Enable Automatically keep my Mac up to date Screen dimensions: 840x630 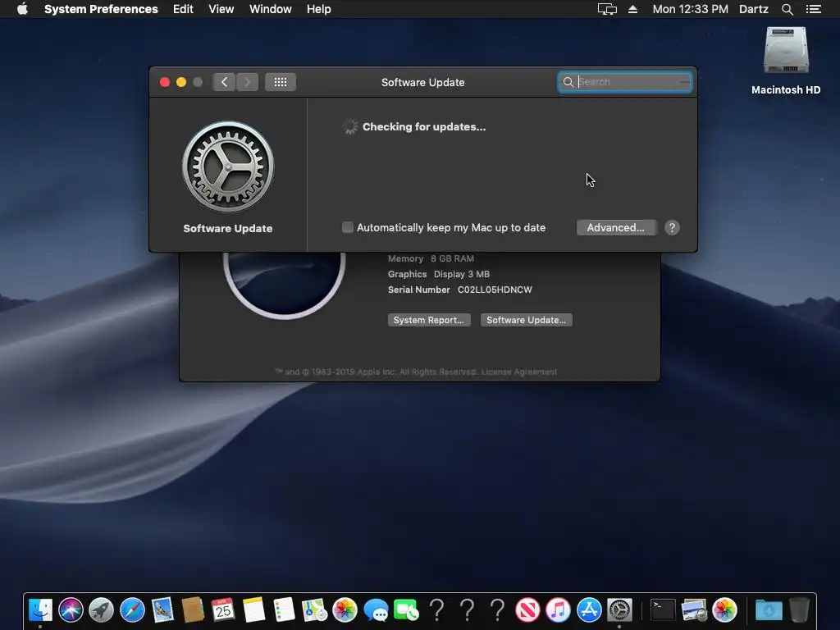348,228
